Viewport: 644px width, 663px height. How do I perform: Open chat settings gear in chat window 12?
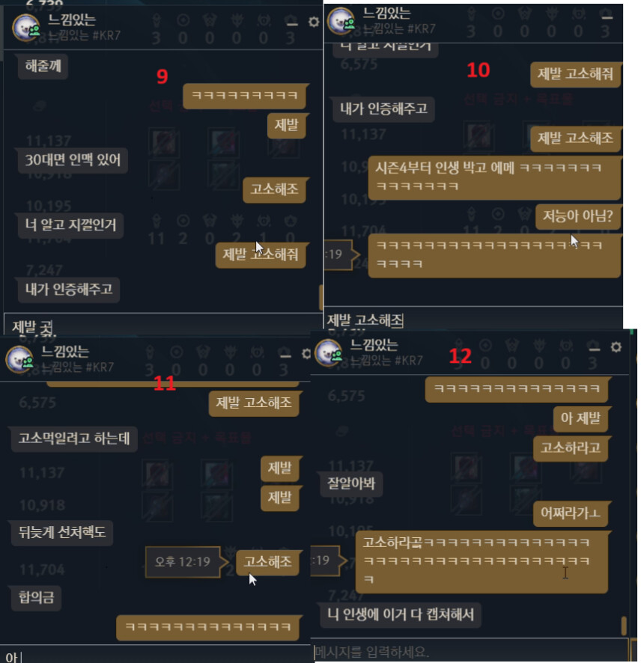[x=616, y=347]
